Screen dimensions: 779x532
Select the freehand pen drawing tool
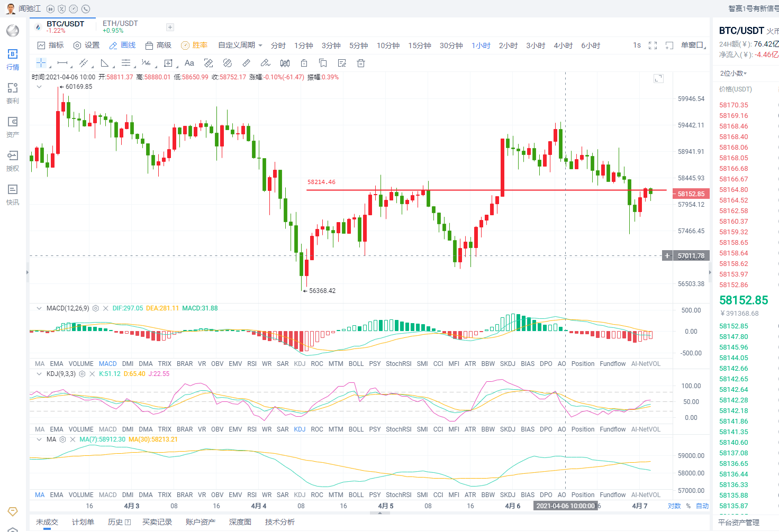point(266,63)
